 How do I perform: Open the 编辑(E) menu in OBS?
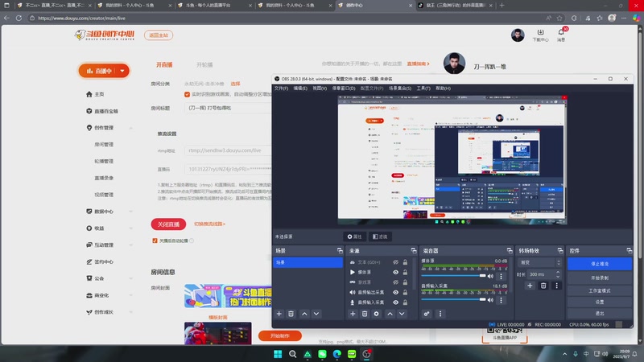pyautogui.click(x=300, y=88)
